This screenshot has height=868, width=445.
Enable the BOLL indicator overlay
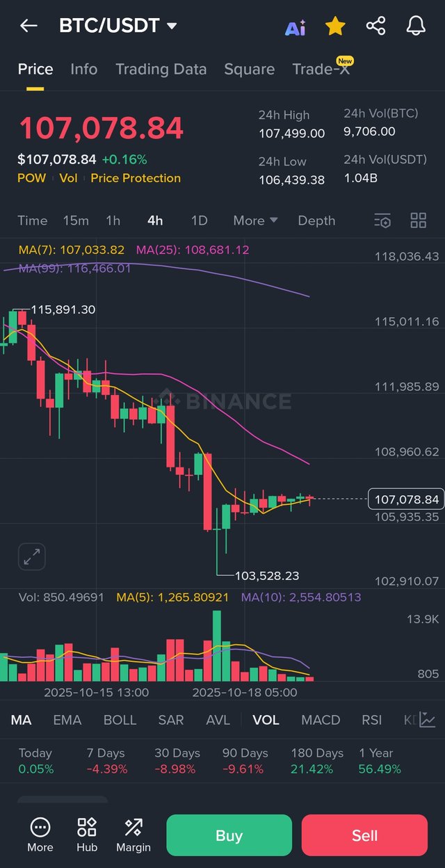[x=120, y=720]
